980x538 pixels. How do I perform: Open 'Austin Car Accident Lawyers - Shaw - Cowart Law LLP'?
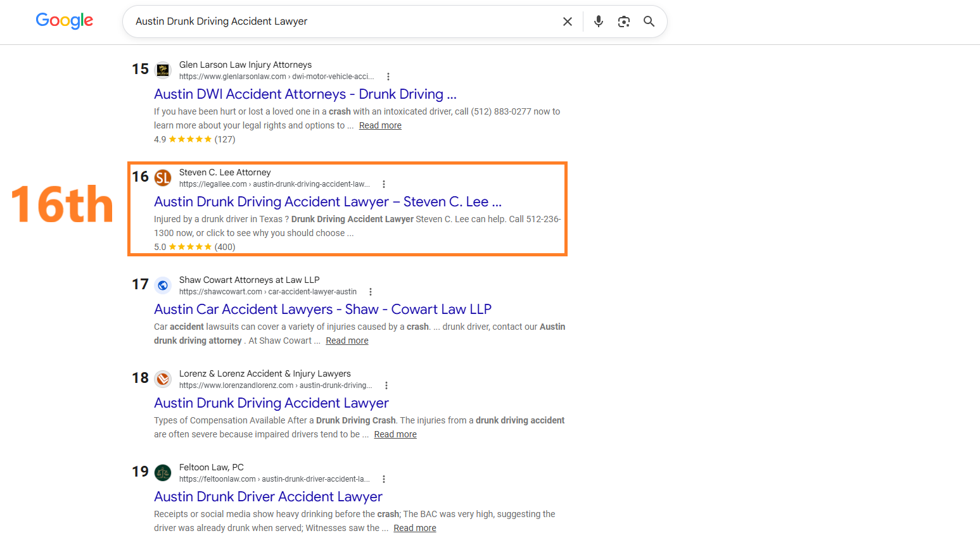(322, 310)
